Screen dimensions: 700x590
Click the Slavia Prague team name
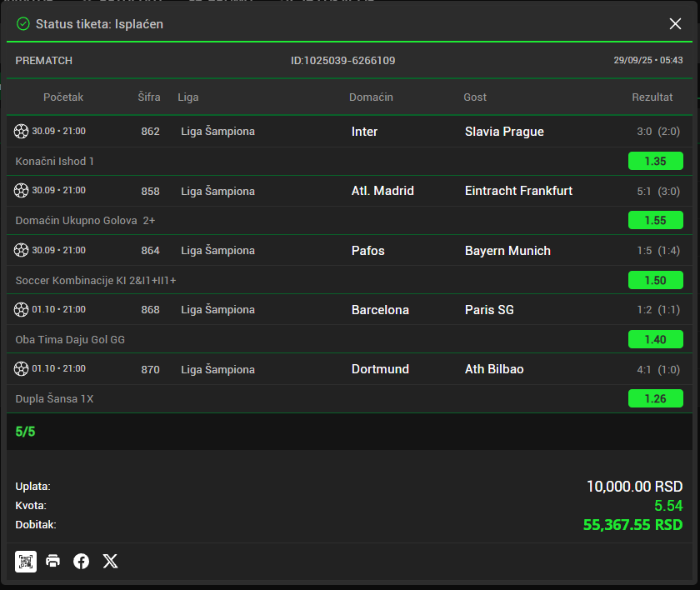504,132
